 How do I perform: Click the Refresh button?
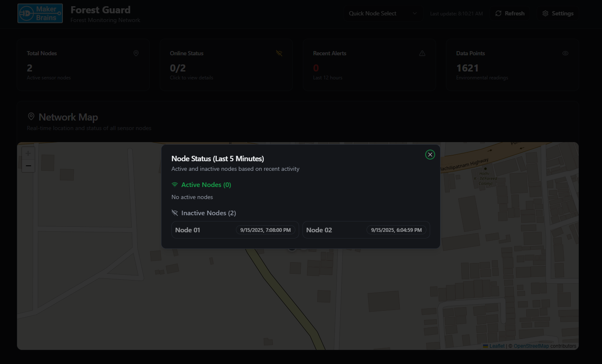point(510,13)
